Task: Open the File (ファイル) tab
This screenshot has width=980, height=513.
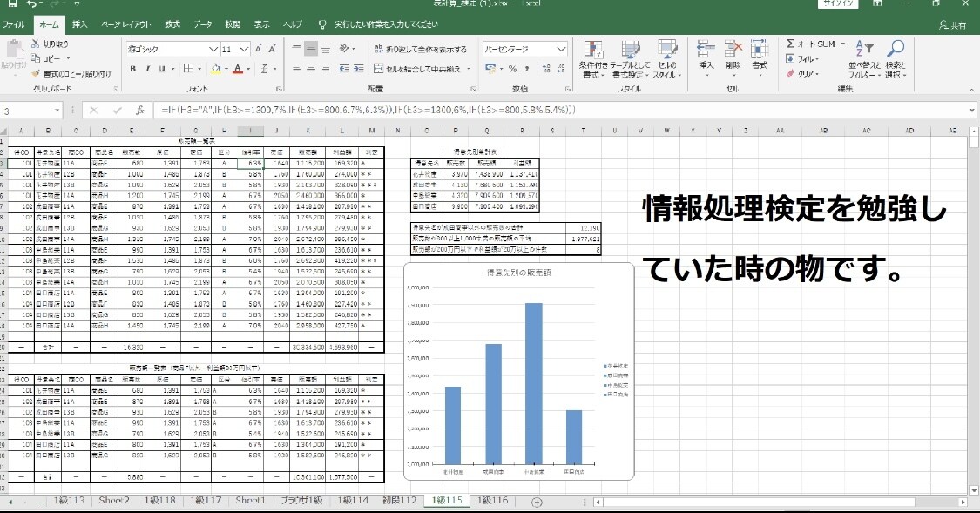Action: point(13,24)
